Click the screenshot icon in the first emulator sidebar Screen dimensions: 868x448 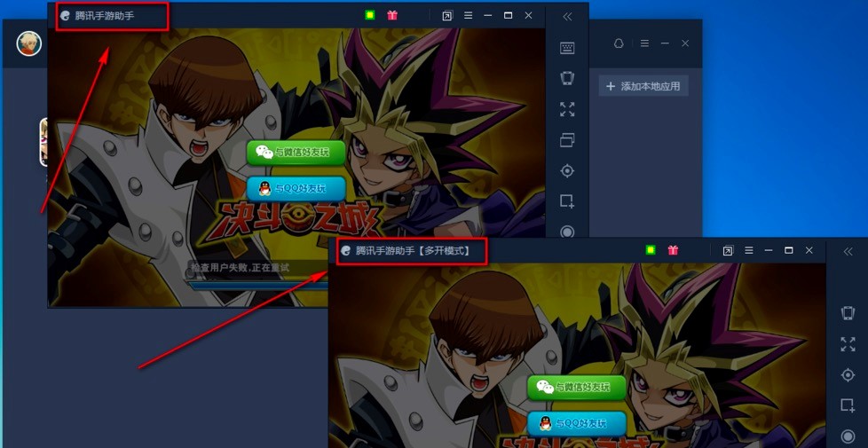pos(567,201)
